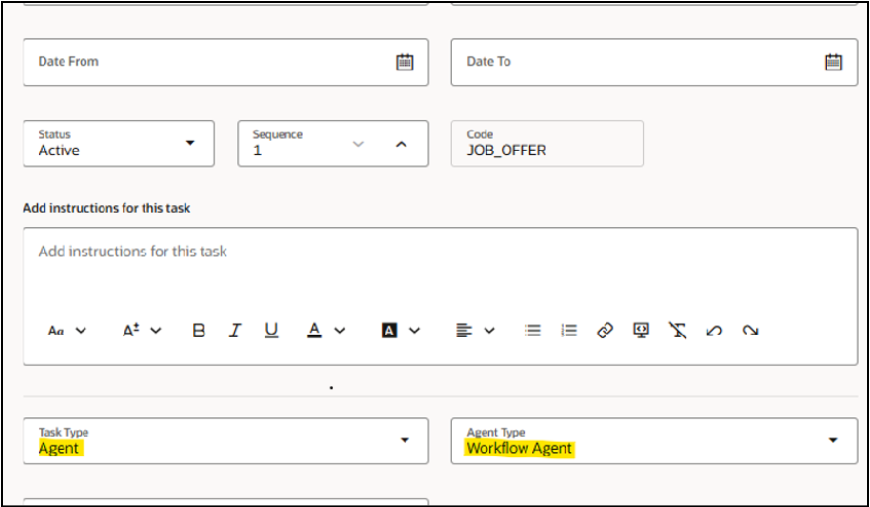
Task: Click the highlighted 'Agent' value
Action: pos(59,448)
